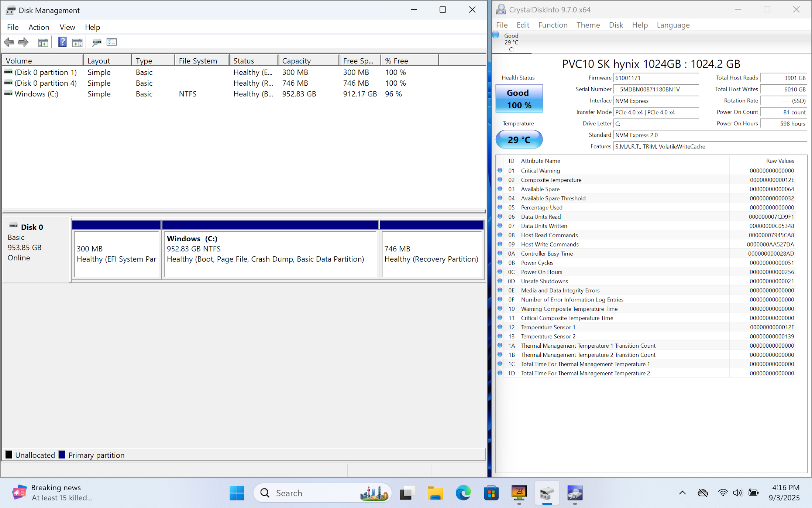Click the Back arrow in Disk Management toolbar
This screenshot has width=812, height=508.
(9, 42)
